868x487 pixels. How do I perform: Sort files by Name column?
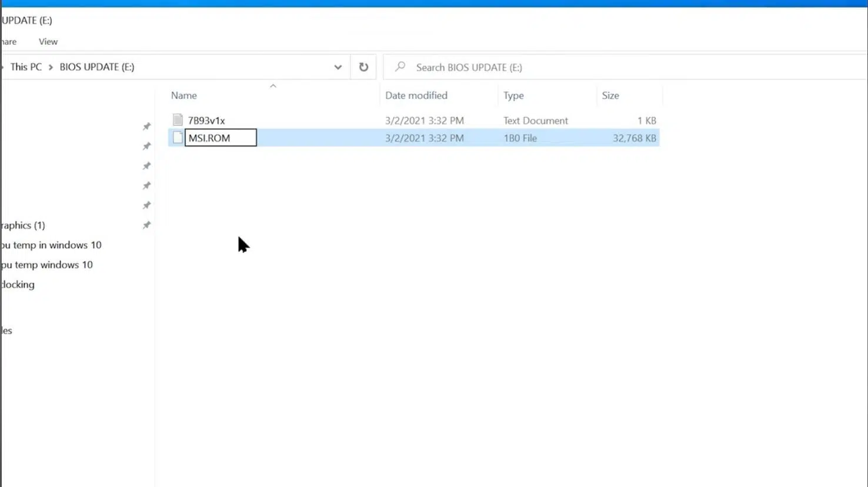tap(184, 95)
